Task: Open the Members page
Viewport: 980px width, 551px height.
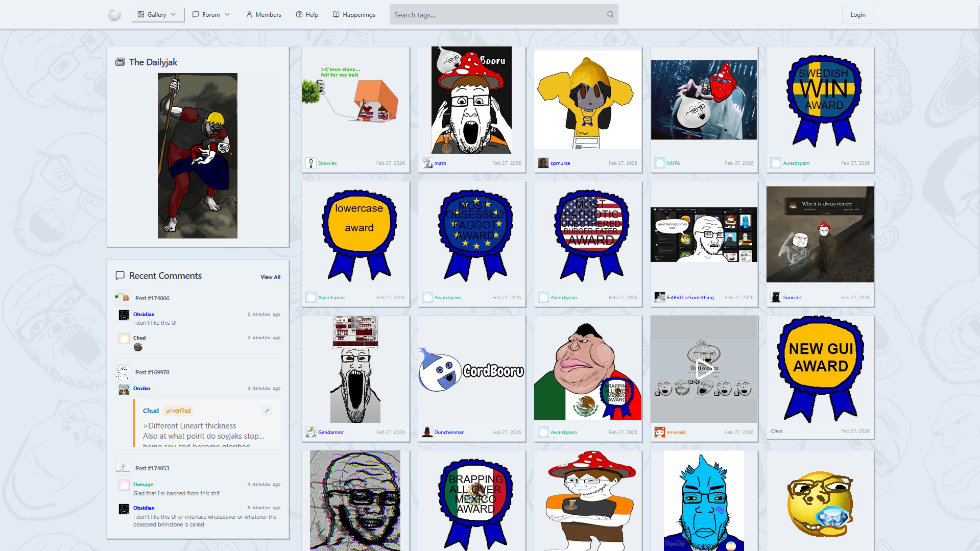Action: 264,15
